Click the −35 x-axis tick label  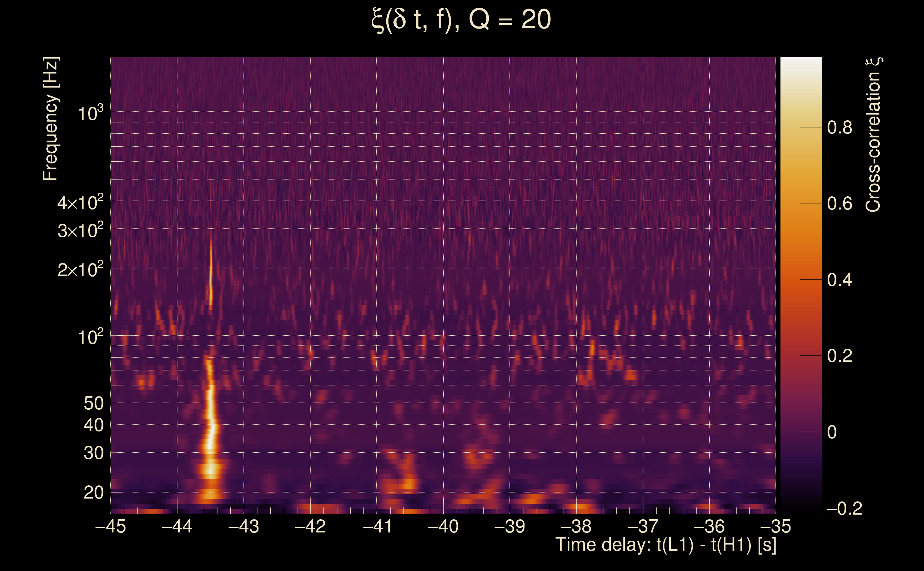(x=775, y=526)
